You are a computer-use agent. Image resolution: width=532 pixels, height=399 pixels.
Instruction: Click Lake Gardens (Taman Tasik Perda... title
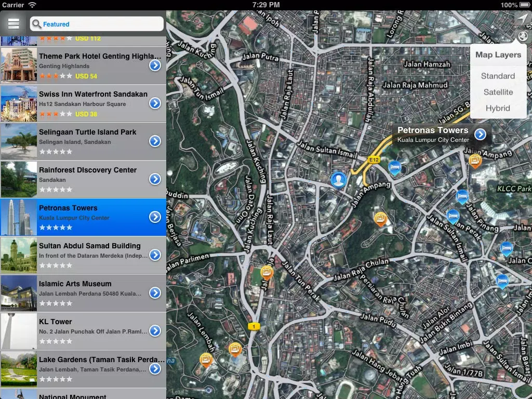pos(102,360)
